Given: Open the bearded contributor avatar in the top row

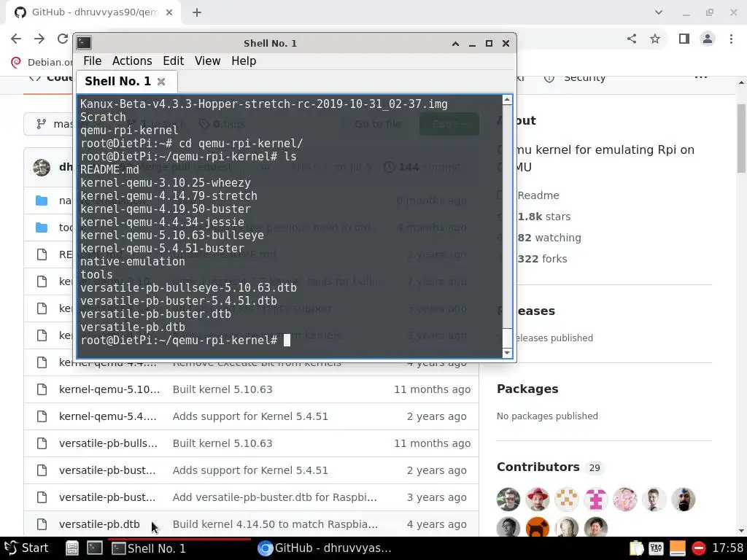Looking at the screenshot, I should (683, 499).
